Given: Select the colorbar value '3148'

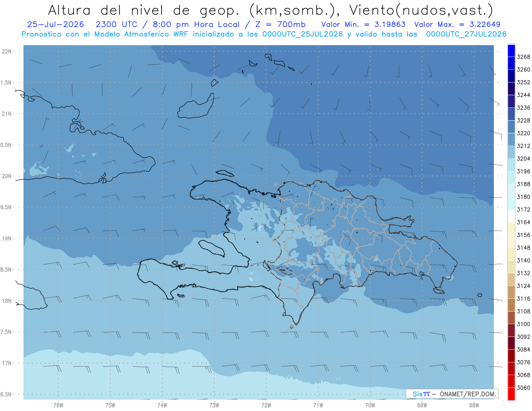Looking at the screenshot, I should (x=523, y=248).
